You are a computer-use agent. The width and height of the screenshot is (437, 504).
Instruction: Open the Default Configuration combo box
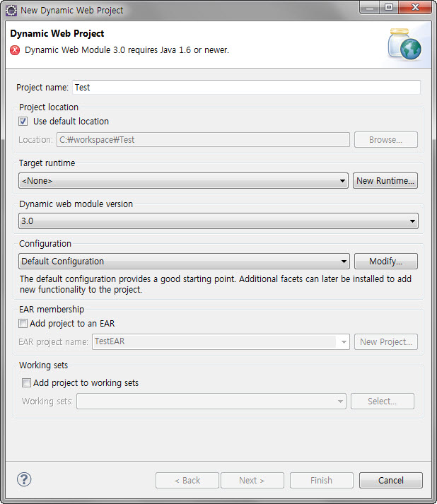(x=184, y=261)
